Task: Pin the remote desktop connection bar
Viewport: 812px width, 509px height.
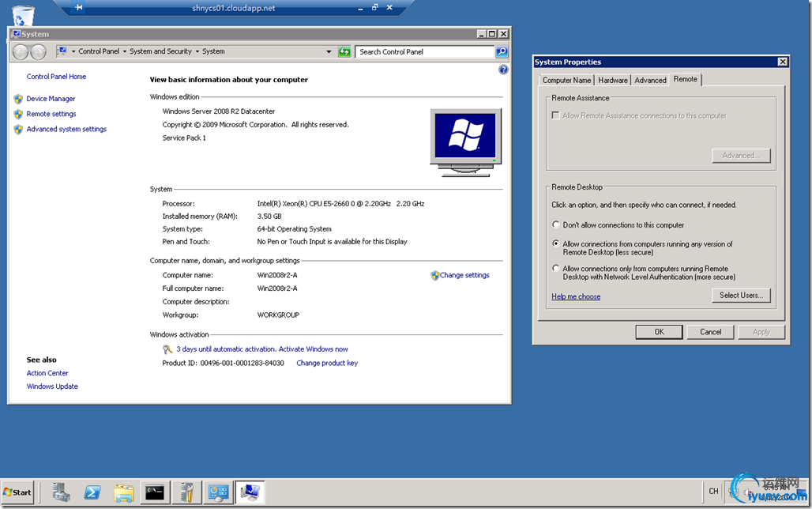Action: pyautogui.click(x=78, y=8)
